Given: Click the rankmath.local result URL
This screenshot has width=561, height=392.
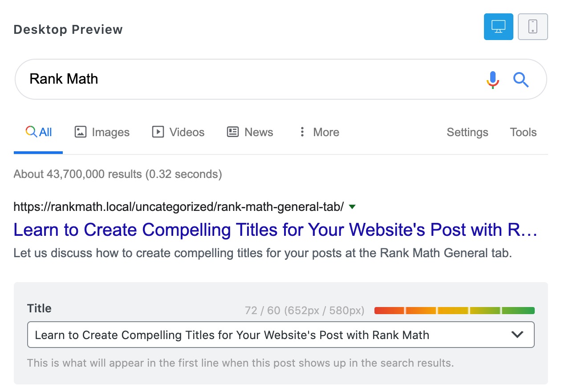Looking at the screenshot, I should click(x=179, y=207).
